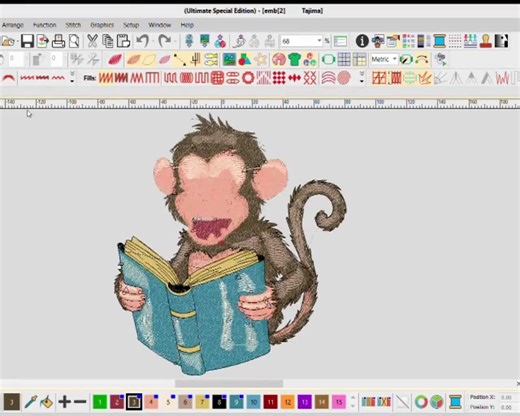Click the Print icon
Viewport: 520px width, 416px height.
58,41
